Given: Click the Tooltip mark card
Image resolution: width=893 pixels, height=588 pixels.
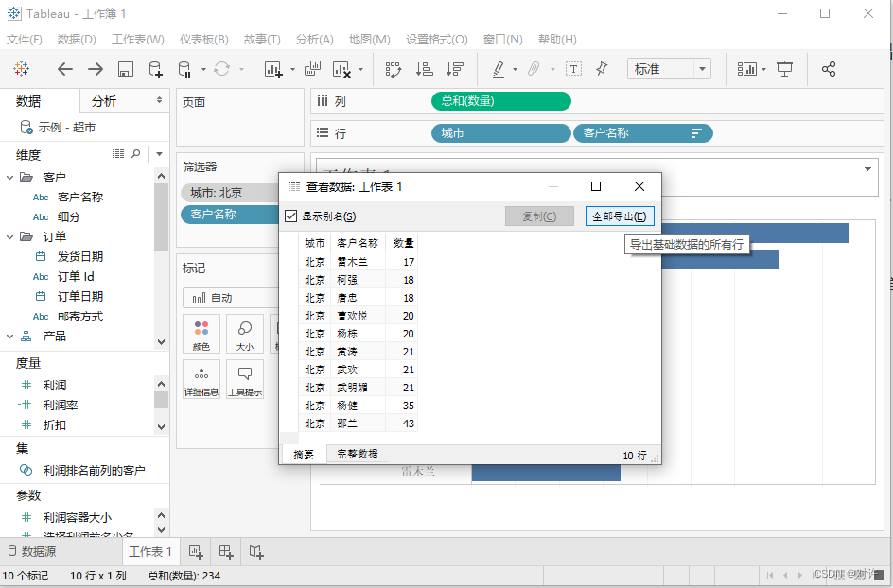Looking at the screenshot, I should click(245, 379).
